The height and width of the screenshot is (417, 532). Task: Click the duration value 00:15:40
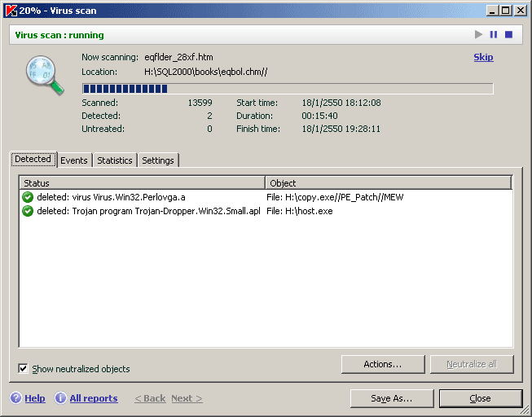click(319, 116)
